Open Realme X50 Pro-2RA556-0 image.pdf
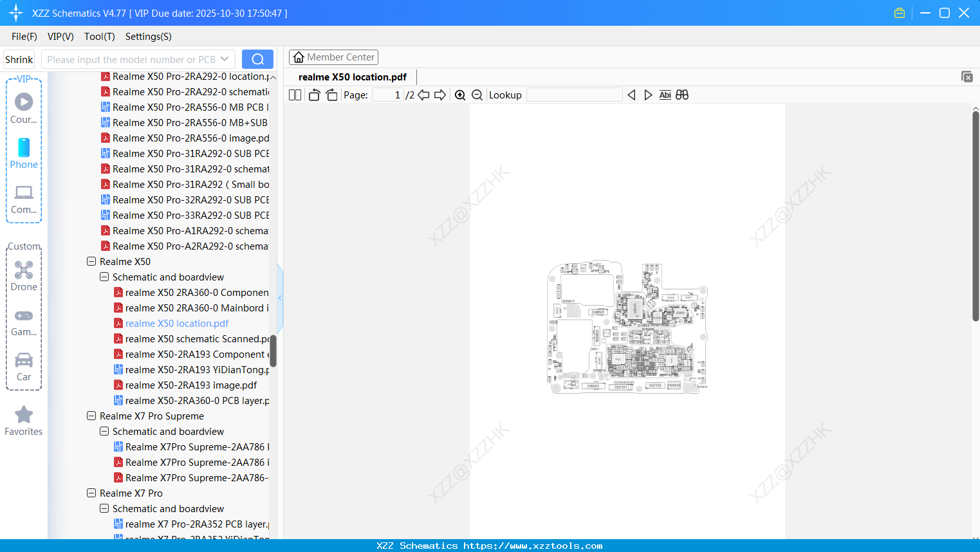 [x=185, y=138]
